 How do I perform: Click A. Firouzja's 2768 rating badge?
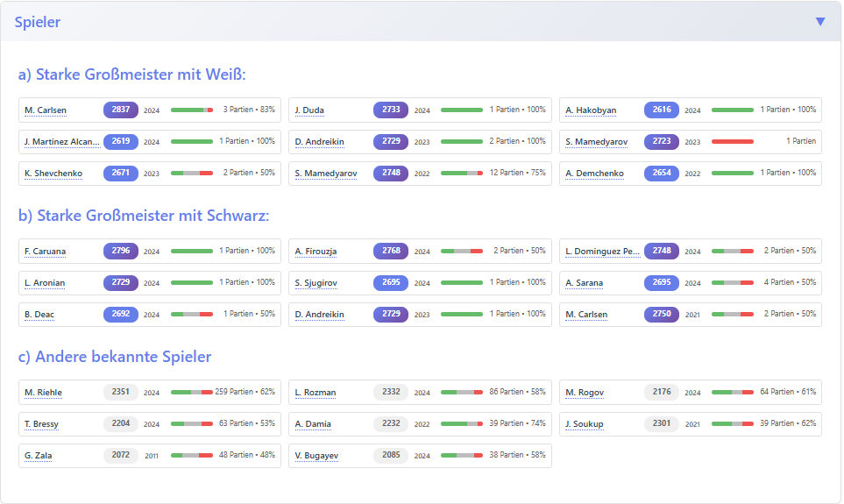391,252
